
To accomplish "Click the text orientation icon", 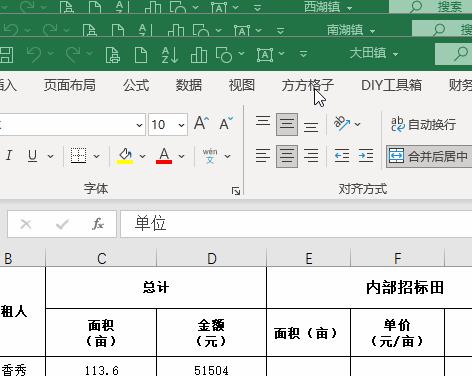I will coord(342,123).
